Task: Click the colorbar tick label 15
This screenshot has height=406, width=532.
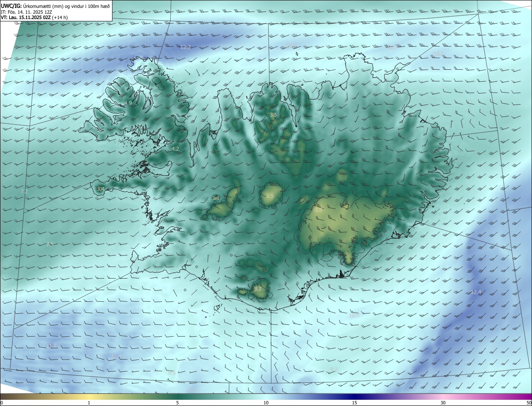Action: pyautogui.click(x=355, y=403)
